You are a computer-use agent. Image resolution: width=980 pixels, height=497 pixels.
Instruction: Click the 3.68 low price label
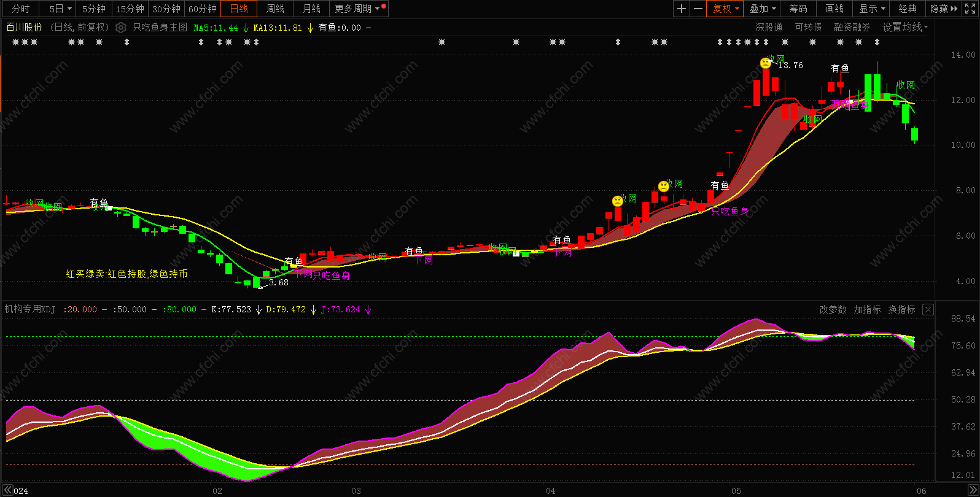click(x=278, y=283)
